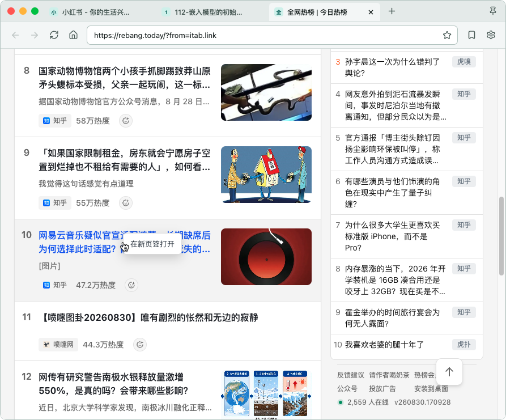Screen dimensions: 506x420
Task: Open the 公众号 footer link
Action: [347, 388]
